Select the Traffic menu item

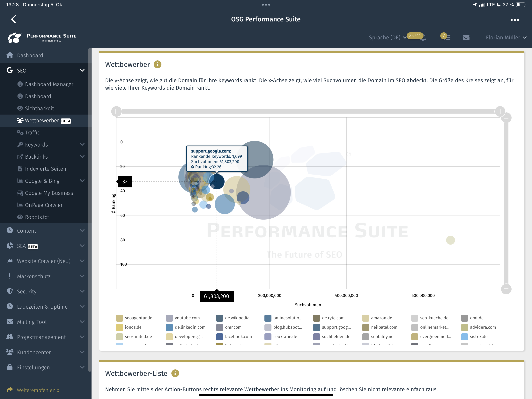tap(32, 132)
